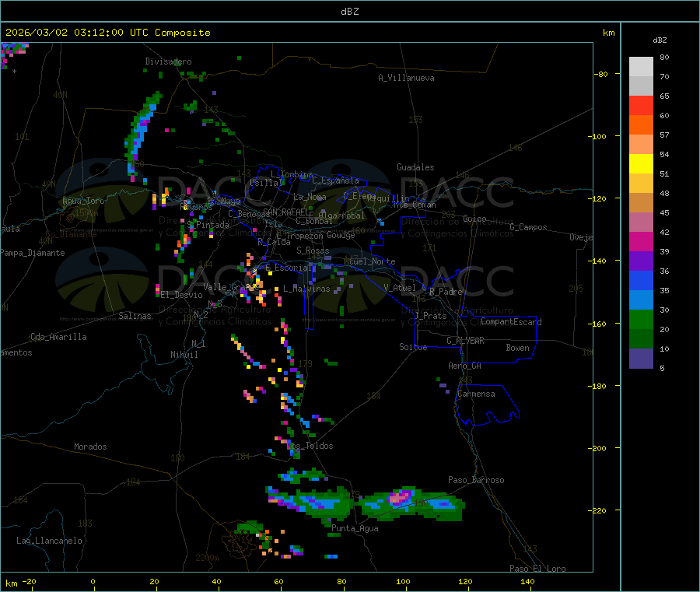Click the Soitue location label
The image size is (700, 592).
click(413, 347)
